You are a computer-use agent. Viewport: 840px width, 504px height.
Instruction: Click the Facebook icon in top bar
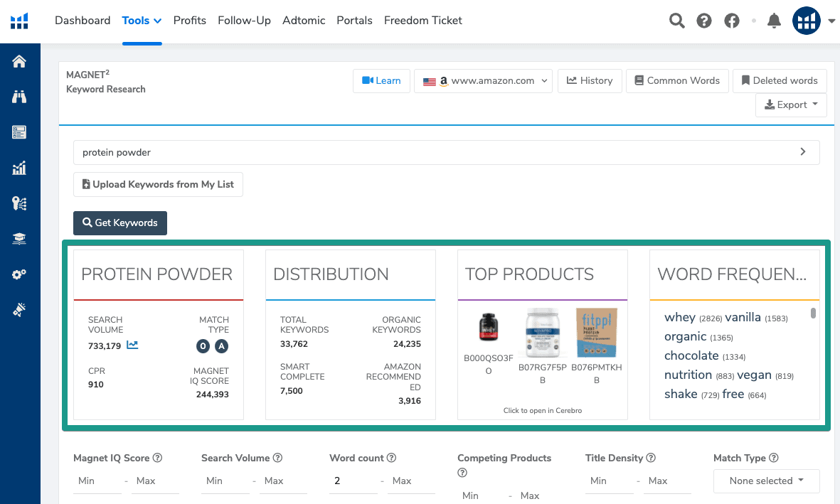tap(732, 21)
